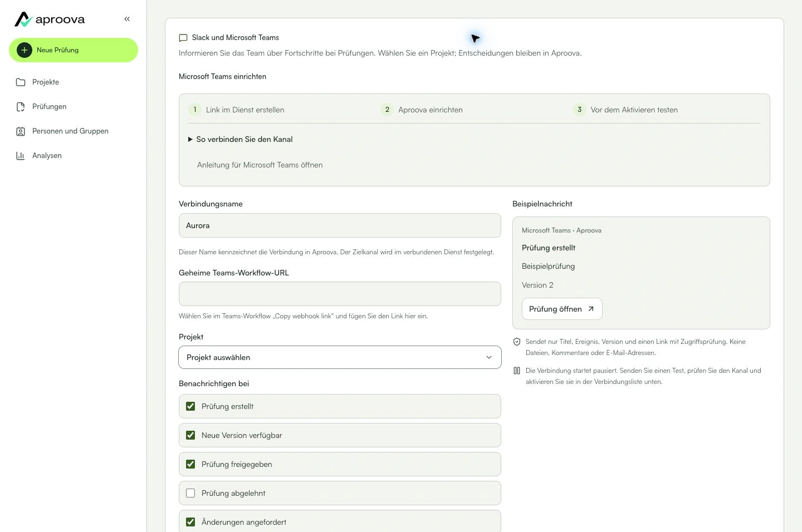Image resolution: width=802 pixels, height=532 pixels.
Task: Collapse the sidebar with double-chevron icon
Action: [127, 19]
